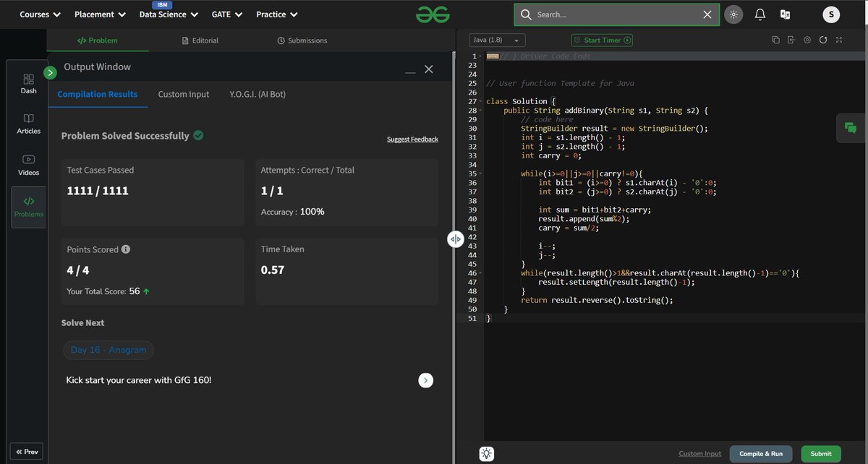Expand the Courses dropdown menu
Screen dimensions: 868x464
click(40, 14)
